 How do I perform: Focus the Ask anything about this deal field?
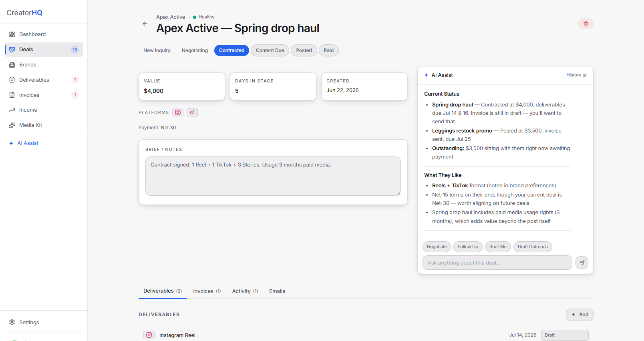coord(497,263)
